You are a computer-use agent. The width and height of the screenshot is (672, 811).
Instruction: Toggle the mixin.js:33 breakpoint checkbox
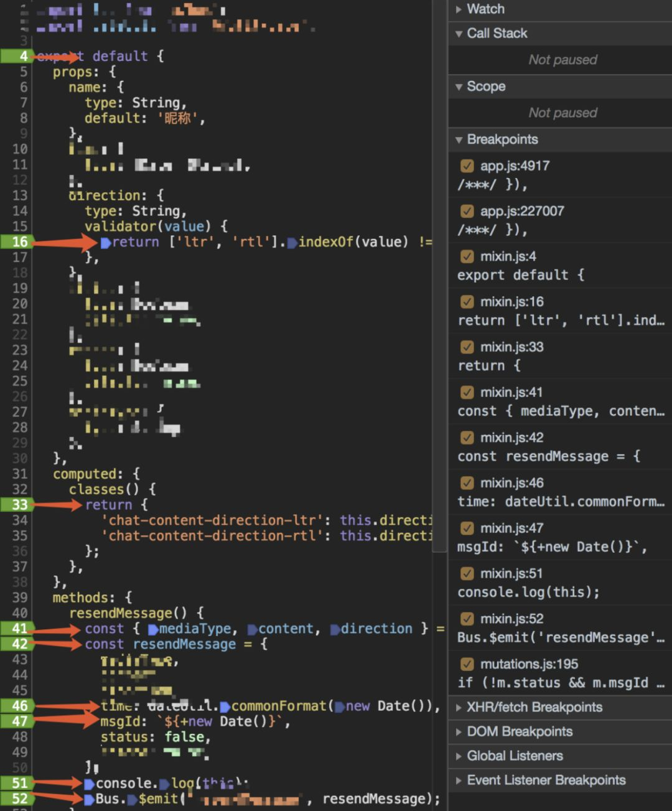coord(467,347)
